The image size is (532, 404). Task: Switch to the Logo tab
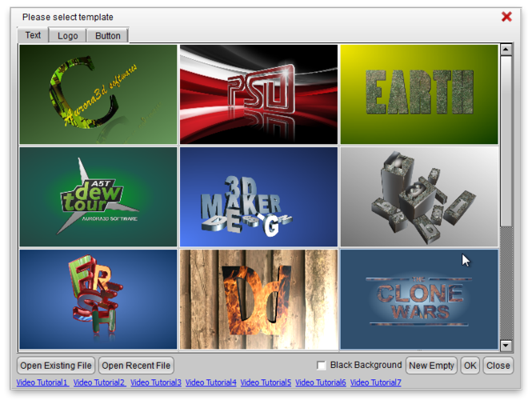pyautogui.click(x=67, y=36)
